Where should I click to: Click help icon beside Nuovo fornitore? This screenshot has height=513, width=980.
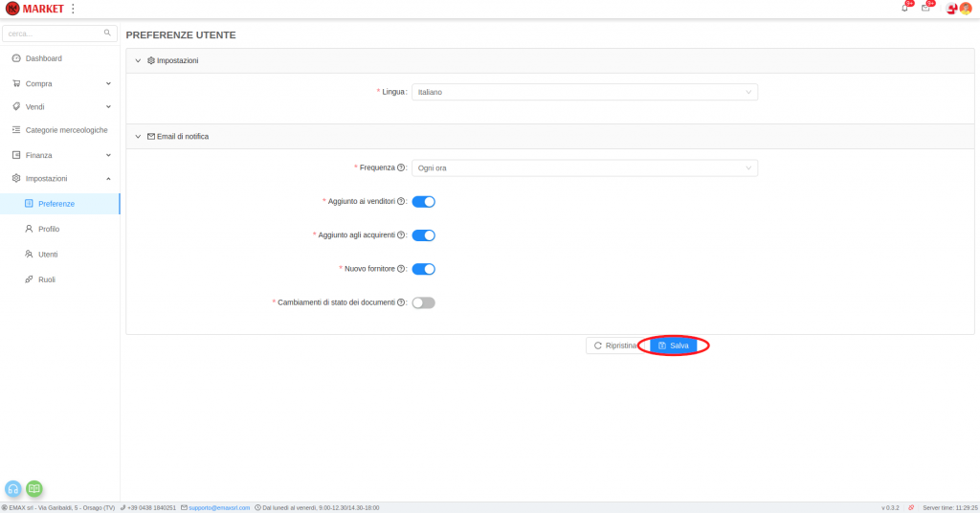coord(401,269)
